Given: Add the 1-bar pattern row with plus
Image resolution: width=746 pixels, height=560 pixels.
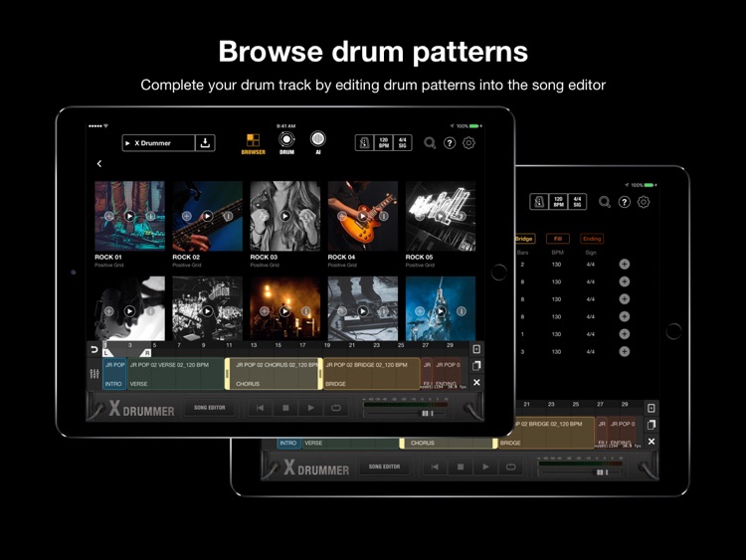Looking at the screenshot, I should 625,334.
